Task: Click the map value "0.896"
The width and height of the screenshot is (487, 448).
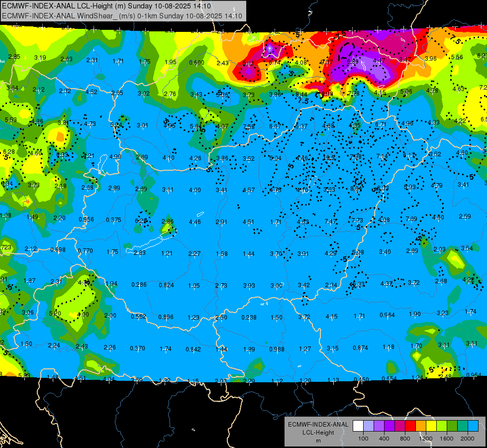Action: click(x=166, y=317)
